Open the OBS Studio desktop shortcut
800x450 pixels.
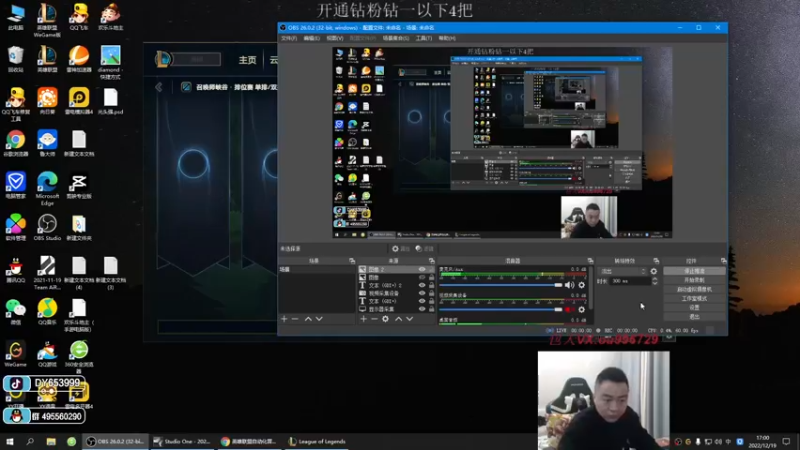coord(47,228)
